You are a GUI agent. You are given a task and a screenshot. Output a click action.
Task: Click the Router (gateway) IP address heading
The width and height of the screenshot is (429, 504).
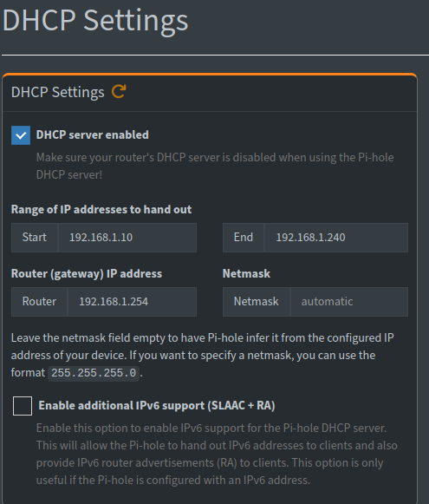point(87,274)
